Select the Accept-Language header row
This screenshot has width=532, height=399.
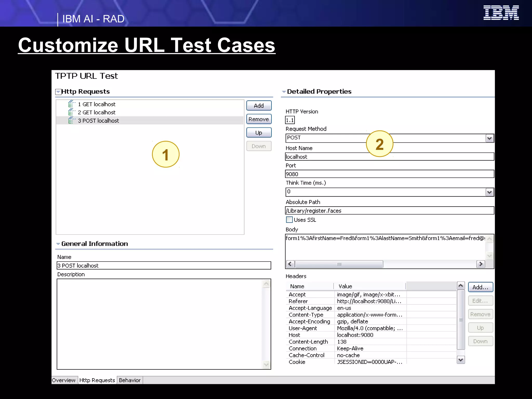371,308
